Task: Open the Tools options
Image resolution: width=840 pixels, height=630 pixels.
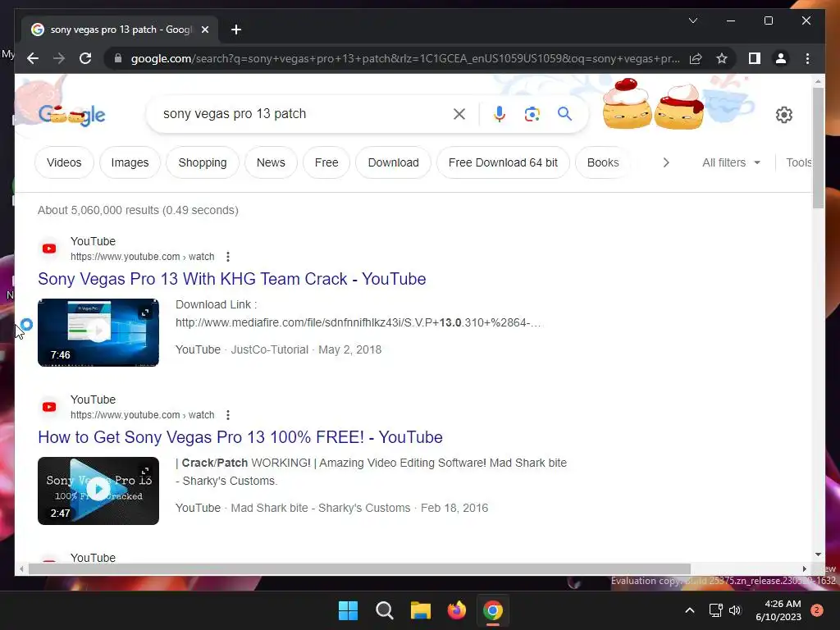Action: point(799,162)
